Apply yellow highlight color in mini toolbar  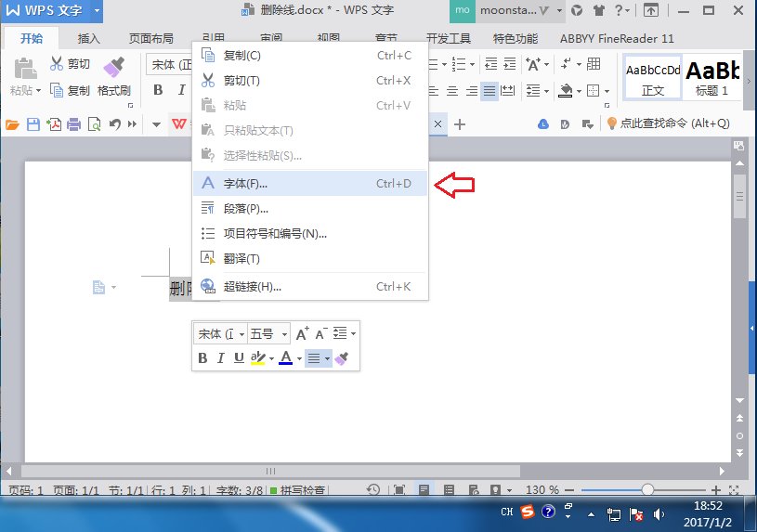point(258,358)
